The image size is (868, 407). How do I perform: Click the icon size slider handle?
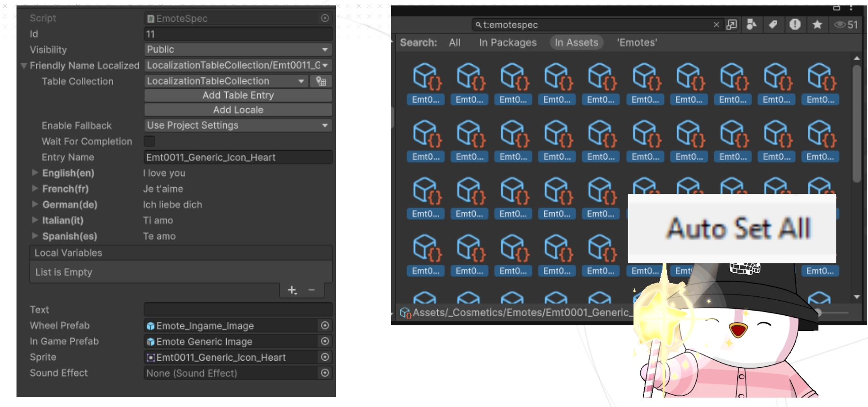pos(819,312)
